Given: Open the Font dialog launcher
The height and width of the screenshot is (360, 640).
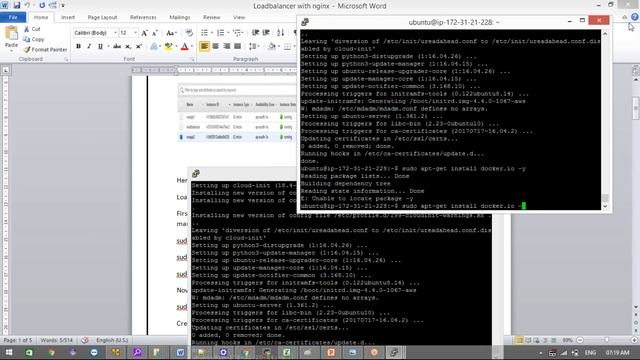Looking at the screenshot, I should click(x=192, y=60).
